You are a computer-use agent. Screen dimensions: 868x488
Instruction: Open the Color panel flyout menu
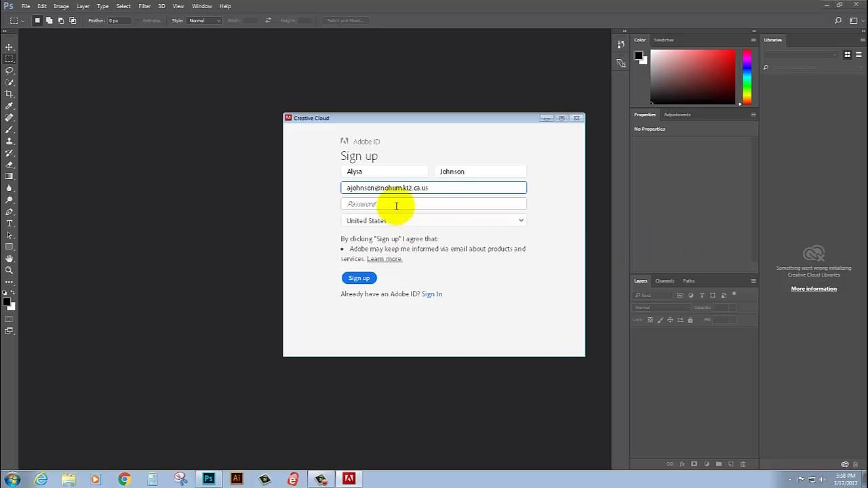click(x=753, y=40)
